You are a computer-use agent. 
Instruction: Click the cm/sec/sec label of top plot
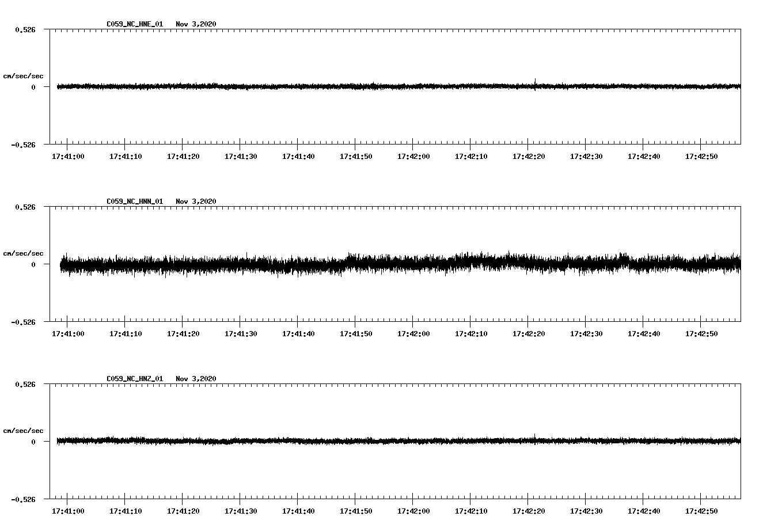point(23,75)
